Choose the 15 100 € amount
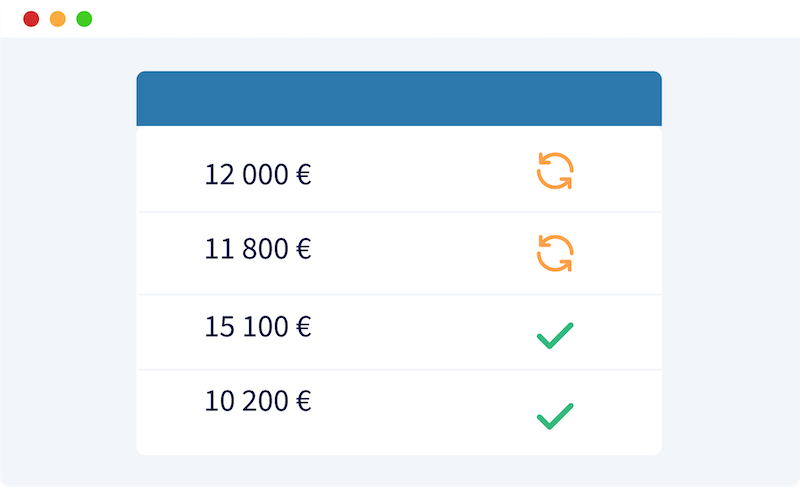 point(258,326)
